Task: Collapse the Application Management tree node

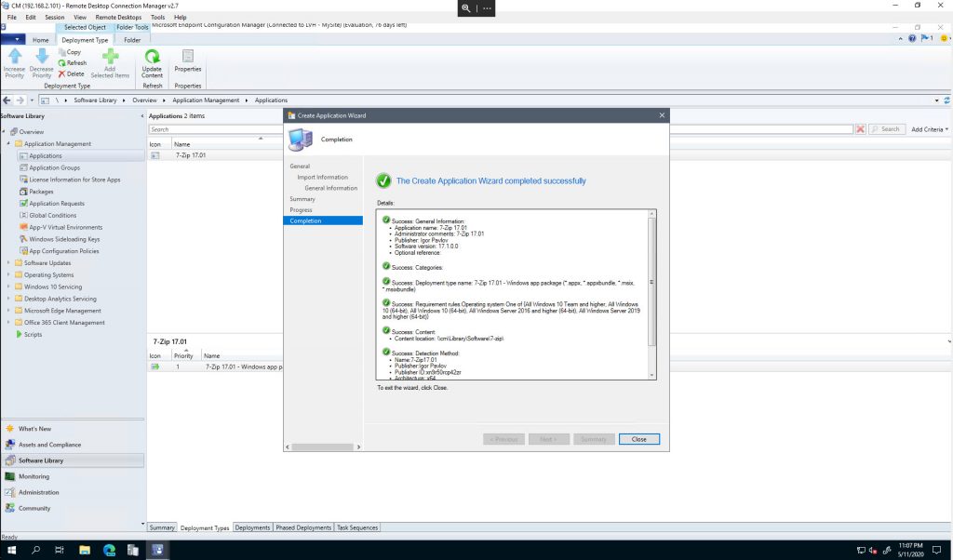Action: click(x=8, y=144)
